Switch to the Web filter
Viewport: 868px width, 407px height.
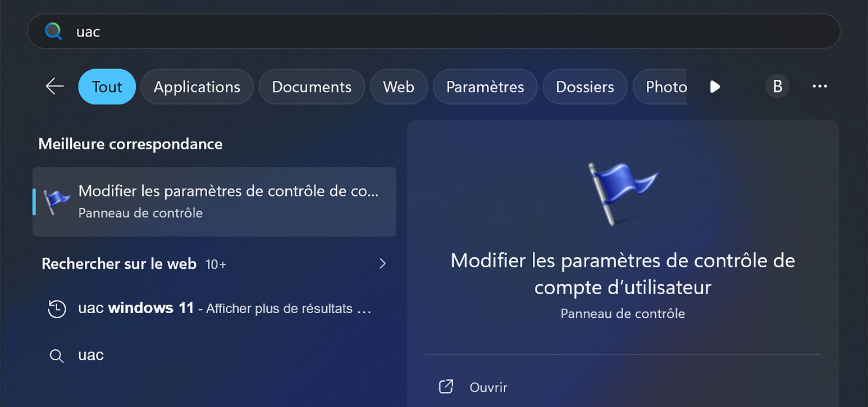click(x=399, y=86)
